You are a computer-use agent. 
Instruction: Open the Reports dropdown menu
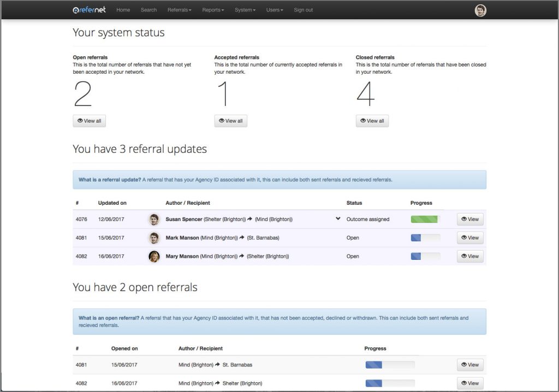pyautogui.click(x=213, y=10)
